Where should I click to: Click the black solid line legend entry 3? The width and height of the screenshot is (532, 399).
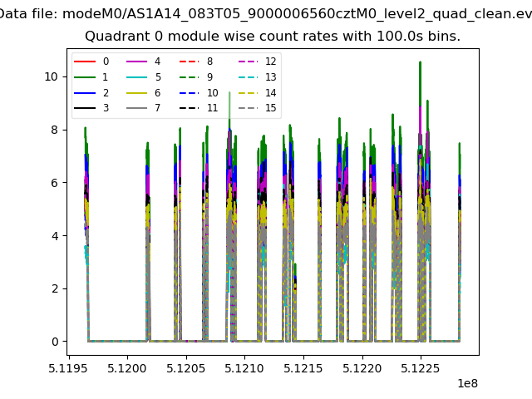click(x=84, y=108)
